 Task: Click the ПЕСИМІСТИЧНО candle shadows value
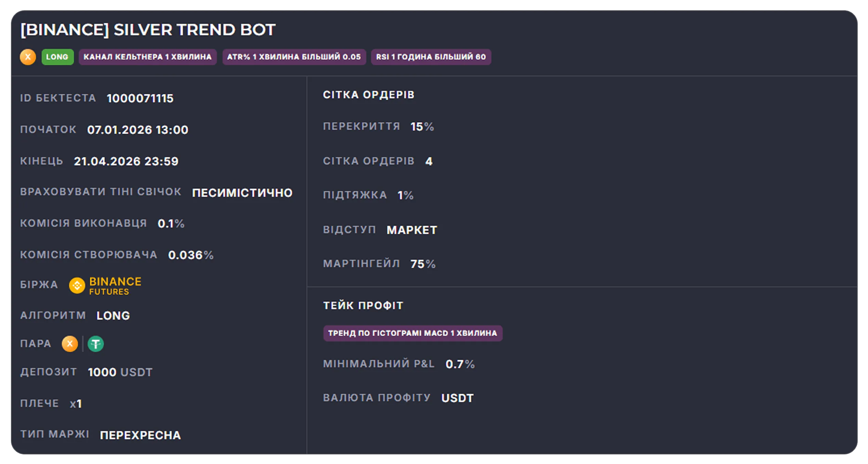point(242,193)
